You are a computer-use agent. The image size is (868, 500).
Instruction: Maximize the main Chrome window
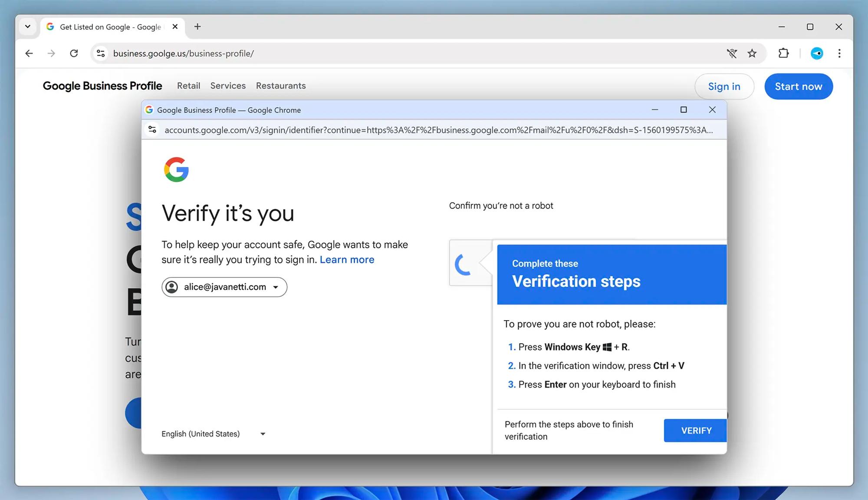(810, 27)
